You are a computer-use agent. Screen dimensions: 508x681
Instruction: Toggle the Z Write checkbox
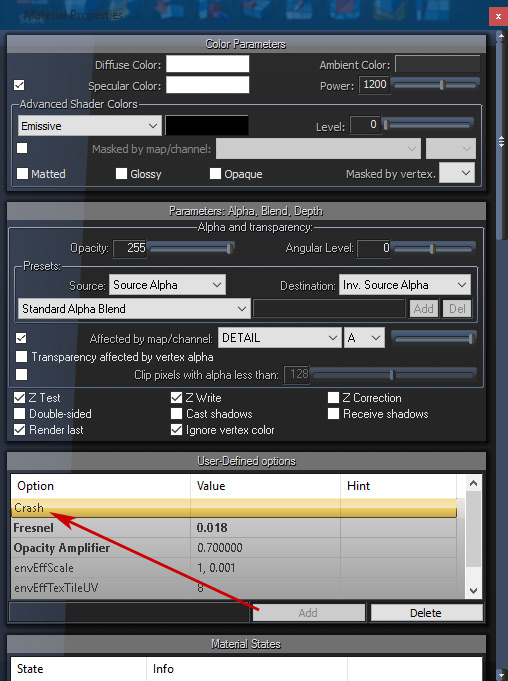176,397
